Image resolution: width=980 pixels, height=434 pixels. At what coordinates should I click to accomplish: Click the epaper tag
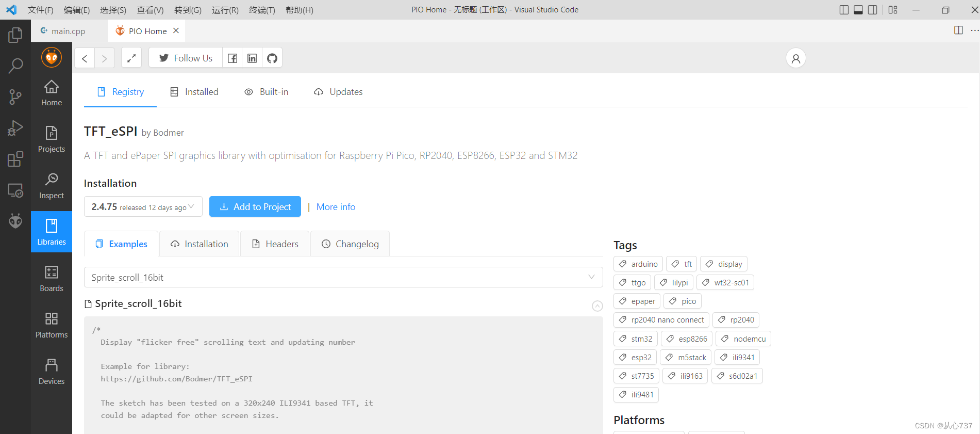[x=637, y=301]
